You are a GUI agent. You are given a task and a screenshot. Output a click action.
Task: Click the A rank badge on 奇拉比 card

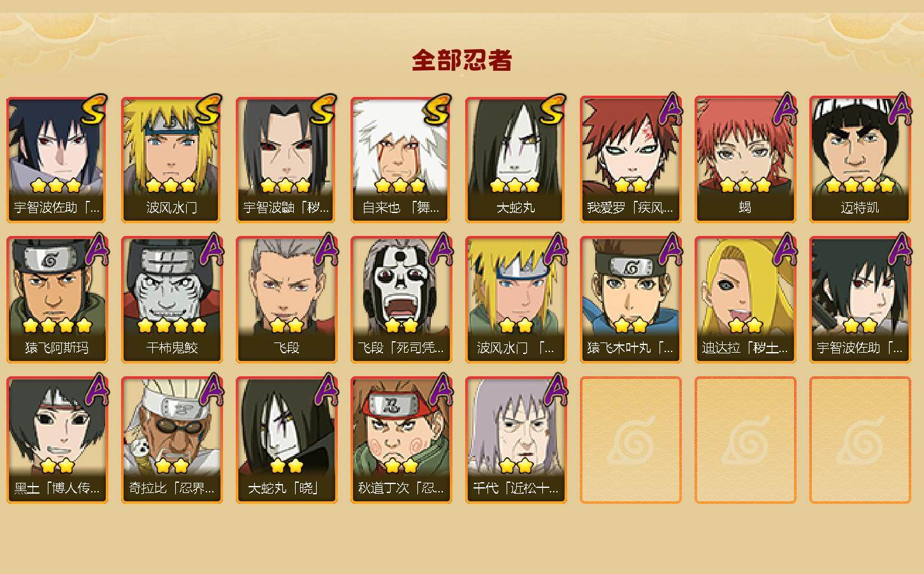[211, 389]
